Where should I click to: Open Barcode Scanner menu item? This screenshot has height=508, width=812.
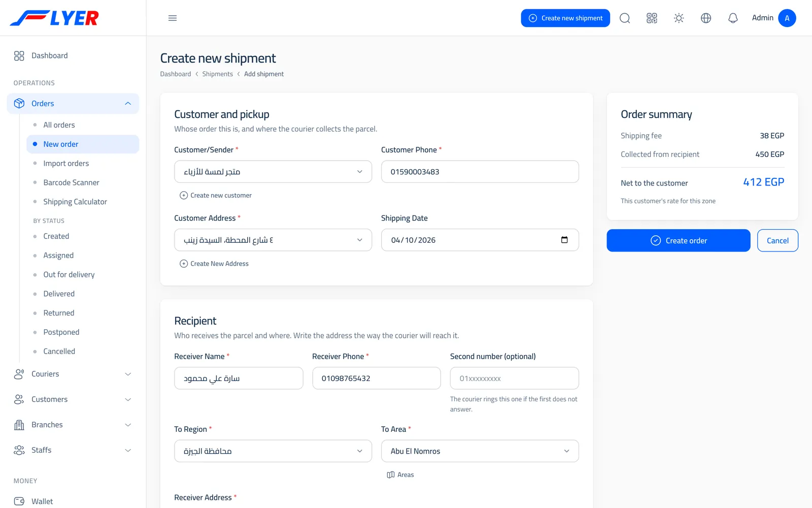[x=83, y=182]
